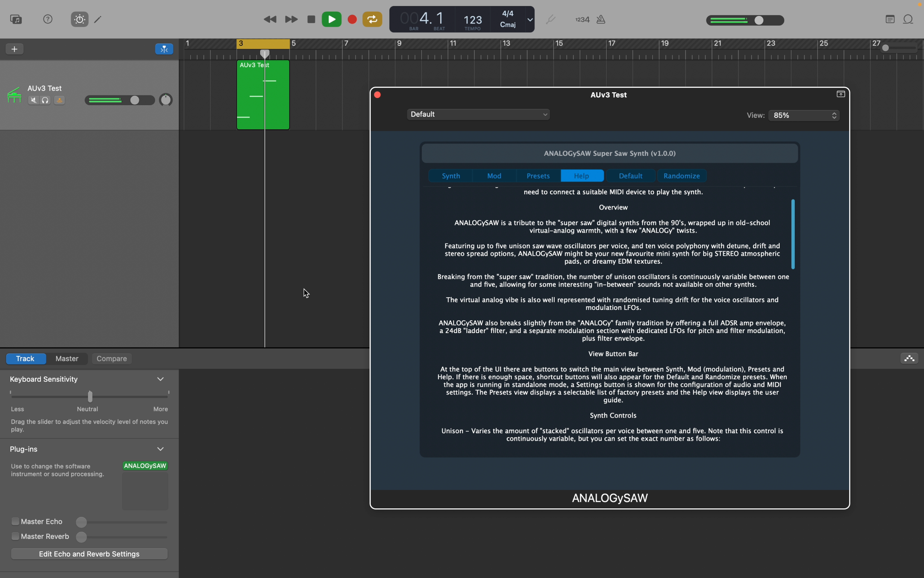Toggle orange input monitoring on AUv3 Test track

[x=60, y=100]
